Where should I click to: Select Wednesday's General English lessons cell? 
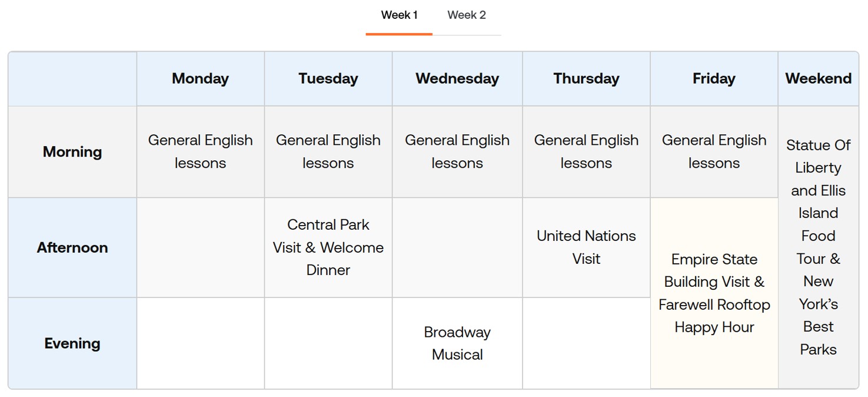(457, 152)
